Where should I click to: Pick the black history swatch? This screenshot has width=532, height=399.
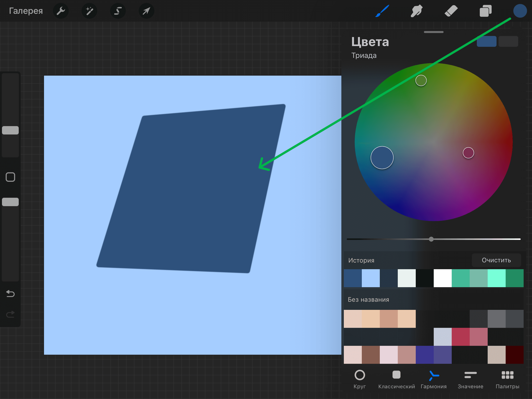425,278
